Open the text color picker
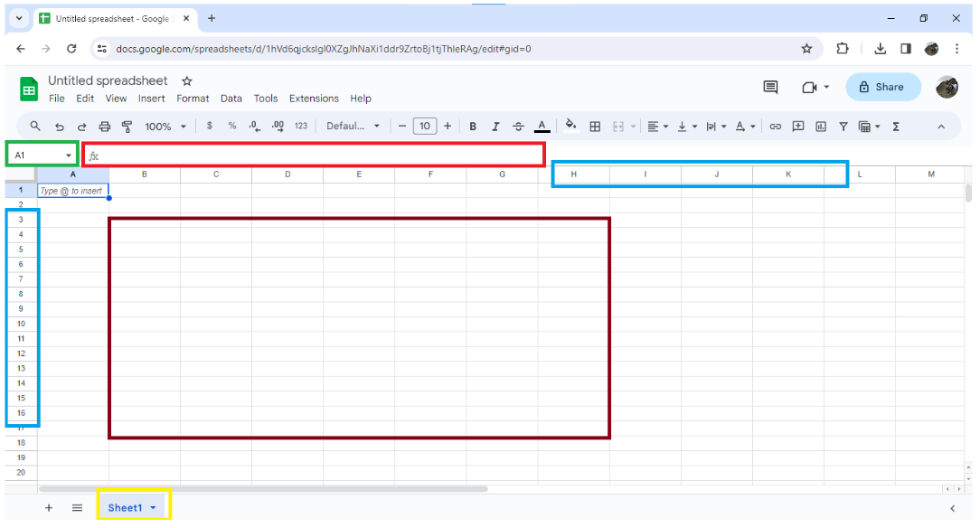980x528 pixels. click(541, 126)
